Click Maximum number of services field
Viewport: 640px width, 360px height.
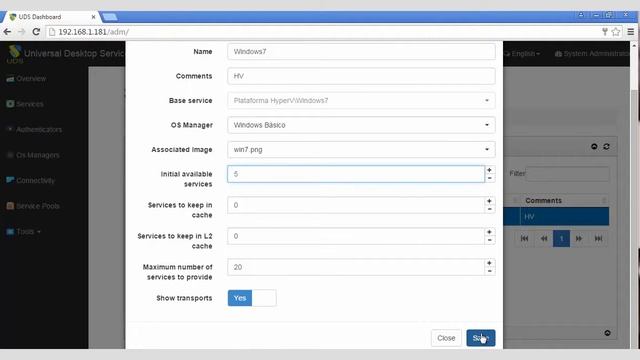coord(356,267)
